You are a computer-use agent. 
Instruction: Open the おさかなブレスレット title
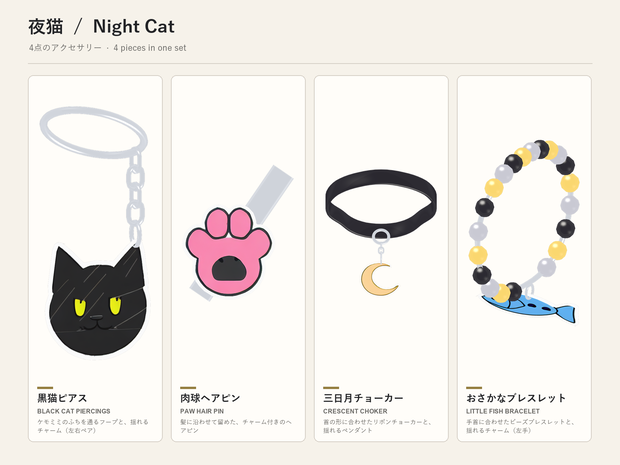516,398
